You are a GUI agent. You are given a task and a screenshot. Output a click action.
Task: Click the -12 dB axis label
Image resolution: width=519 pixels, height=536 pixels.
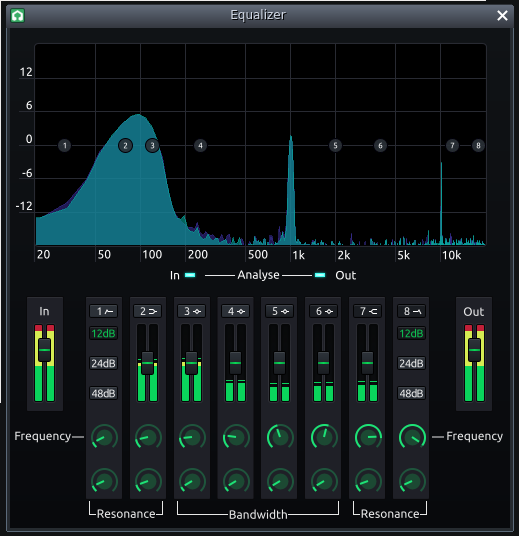pyautogui.click(x=24, y=206)
